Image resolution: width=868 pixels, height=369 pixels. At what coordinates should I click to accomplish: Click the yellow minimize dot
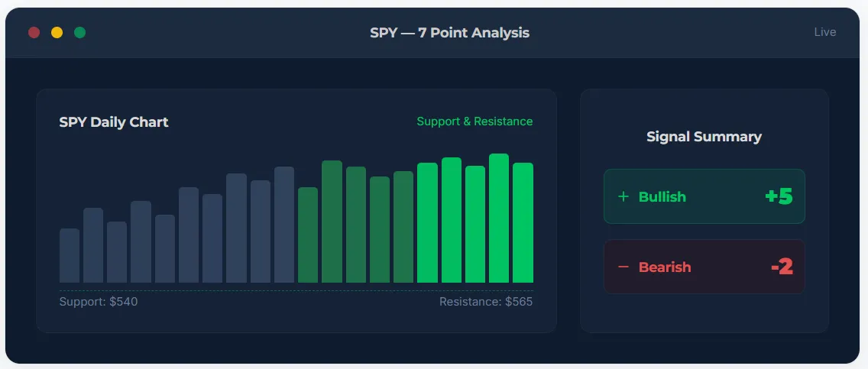tap(57, 33)
